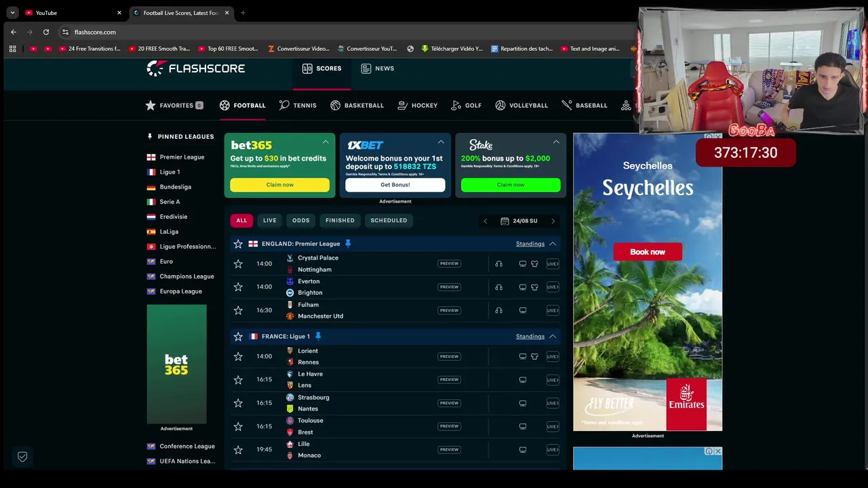Collapse the Stake ad banner chevron

[x=556, y=142]
